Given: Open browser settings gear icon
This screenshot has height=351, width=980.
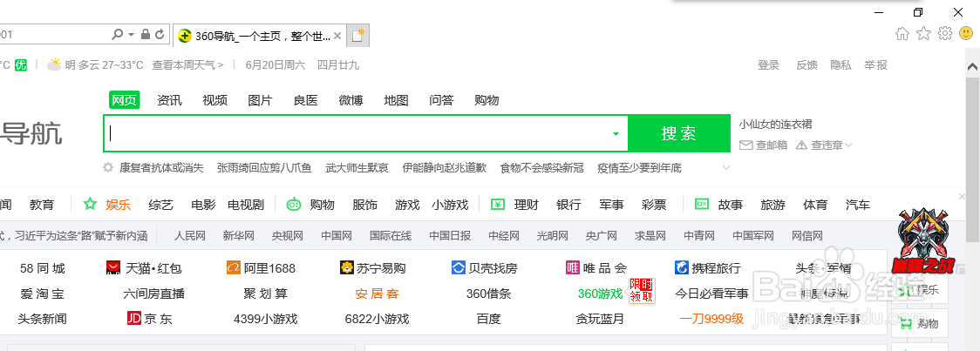Looking at the screenshot, I should point(945,33).
